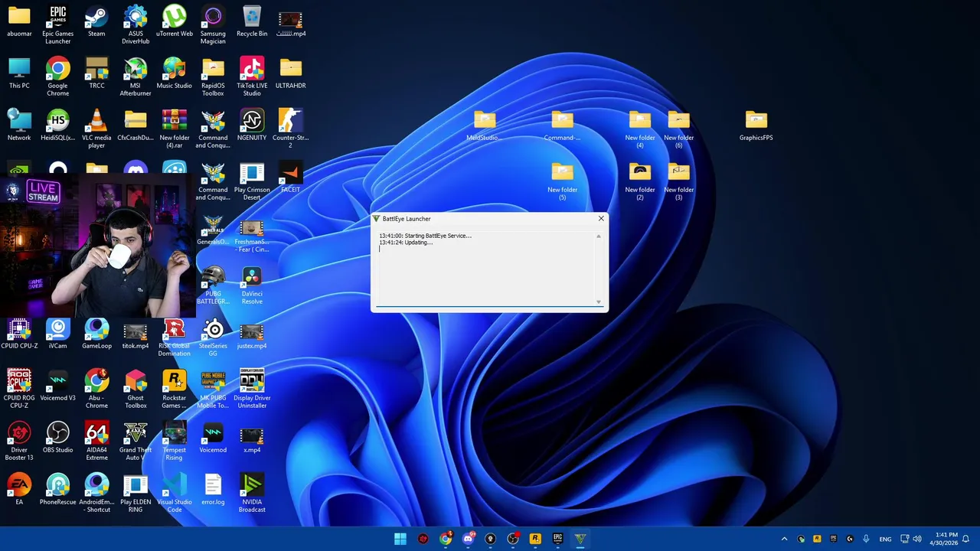Open Epic Games Launcher desktop shortcut
Image resolution: width=980 pixels, height=551 pixels.
point(57,24)
